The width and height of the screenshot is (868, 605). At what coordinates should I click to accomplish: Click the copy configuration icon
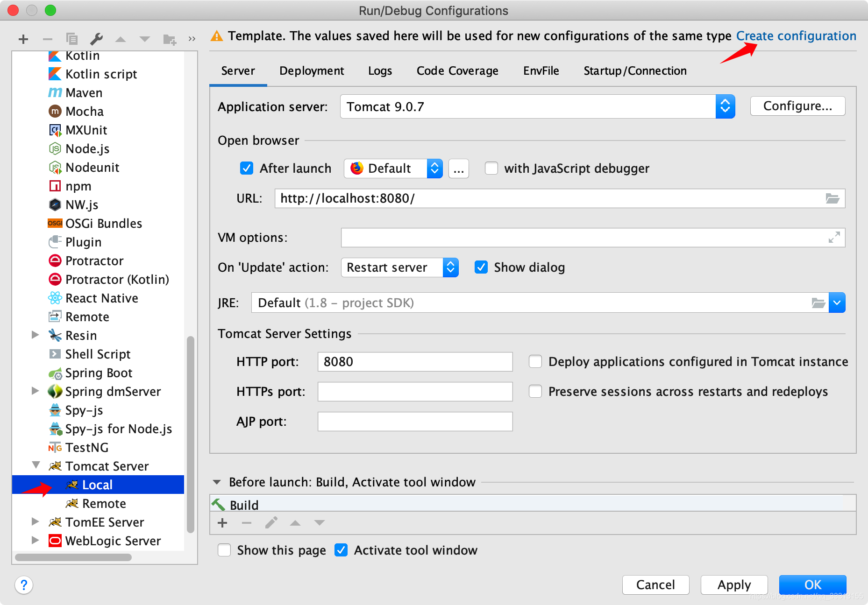point(72,39)
